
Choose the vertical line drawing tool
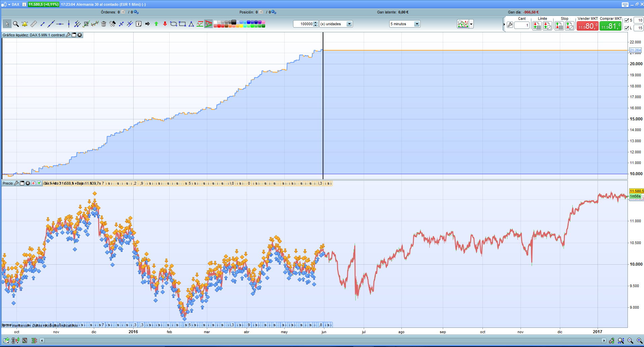tap(69, 24)
